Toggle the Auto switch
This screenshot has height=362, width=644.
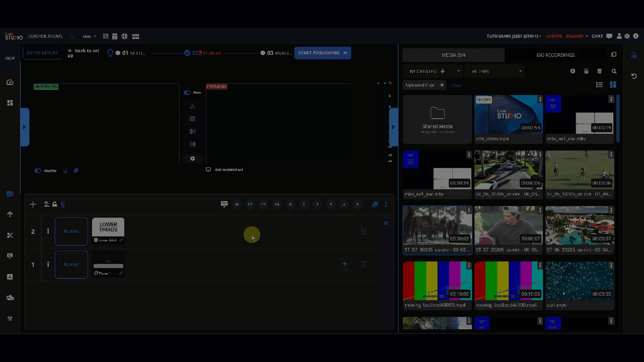tap(187, 93)
